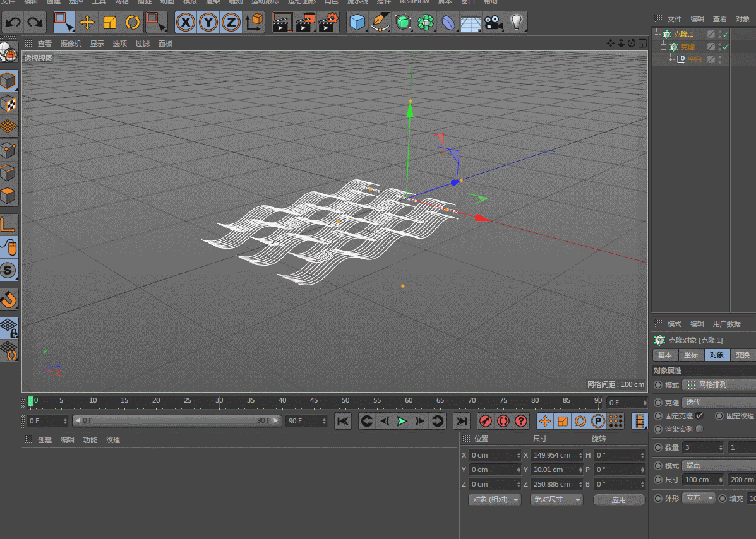Screen dimensions: 756x539
Task: Click the 应用 apply button
Action: click(618, 499)
